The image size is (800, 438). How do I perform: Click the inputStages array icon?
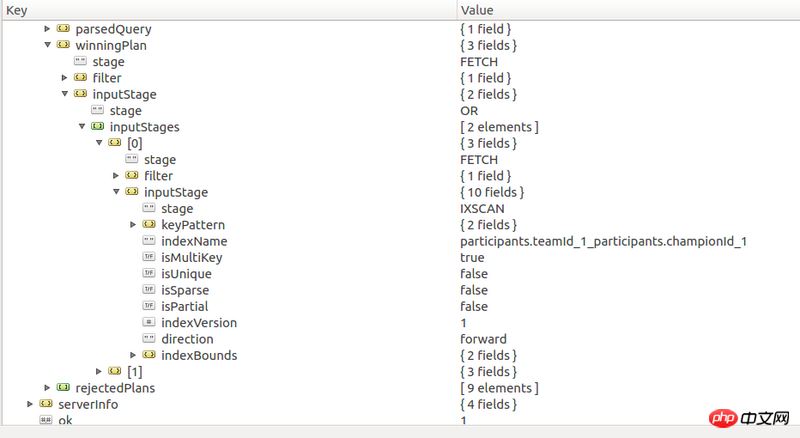click(x=97, y=127)
